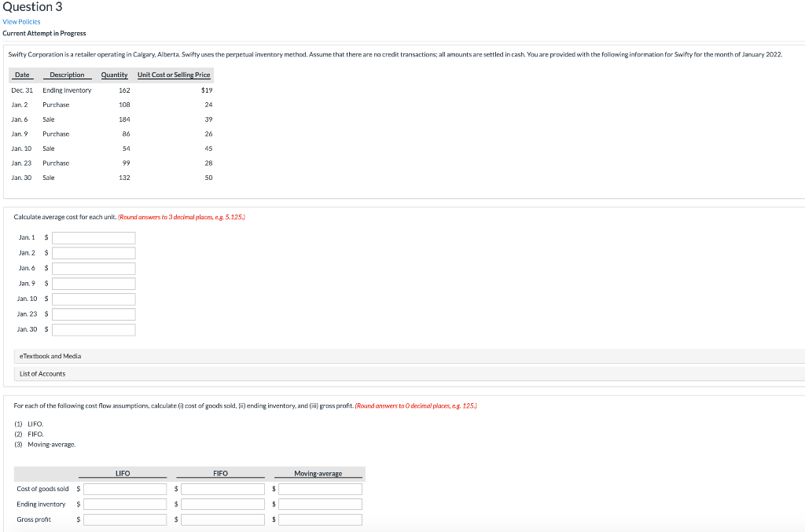The height and width of the screenshot is (532, 805).
Task: Click the FIFO ending inventory input
Action: 222,504
